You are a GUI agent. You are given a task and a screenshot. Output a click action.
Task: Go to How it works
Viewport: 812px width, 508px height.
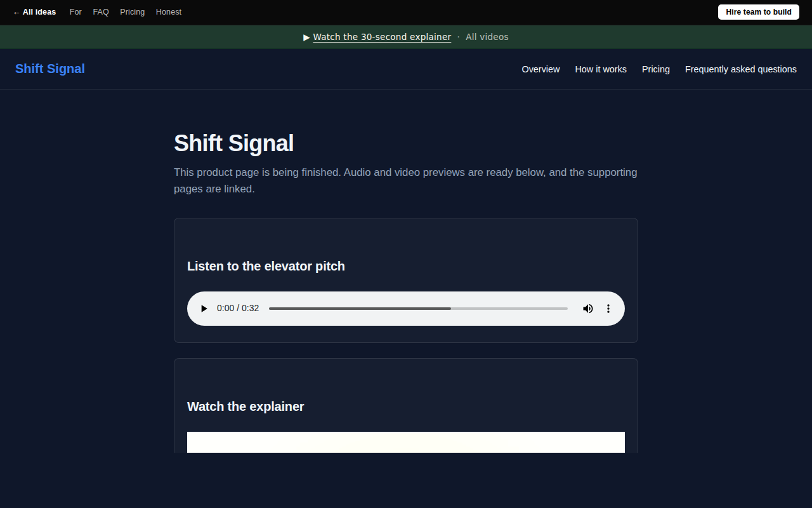pos(601,69)
